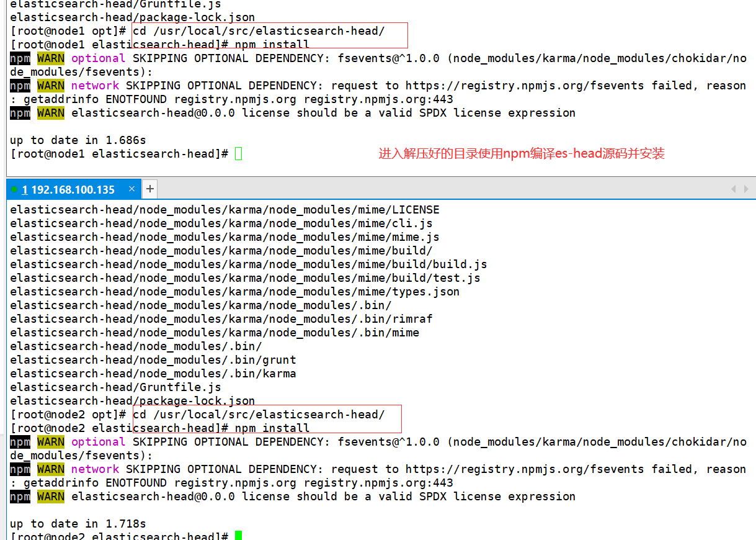
Task: Click the line ending in .bin/rimraf
Action: pos(221,319)
